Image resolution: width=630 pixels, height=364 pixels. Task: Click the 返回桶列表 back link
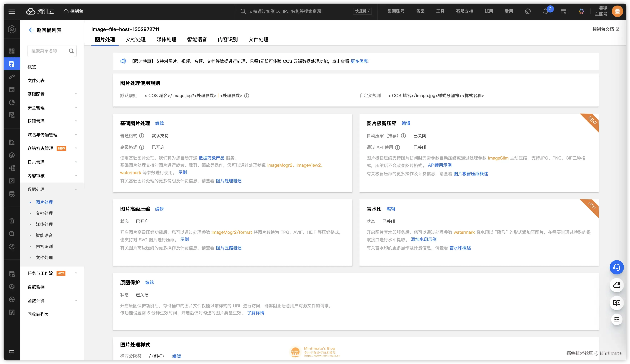pyautogui.click(x=45, y=30)
